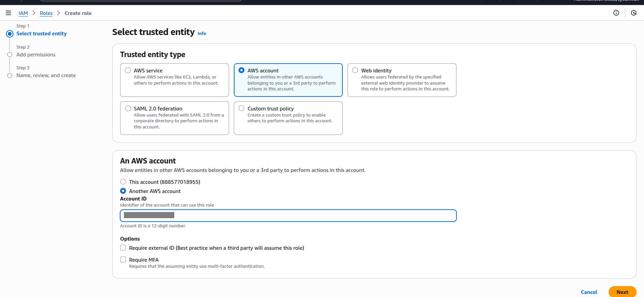
Task: Click the hexagon settings icon
Action: tap(633, 13)
